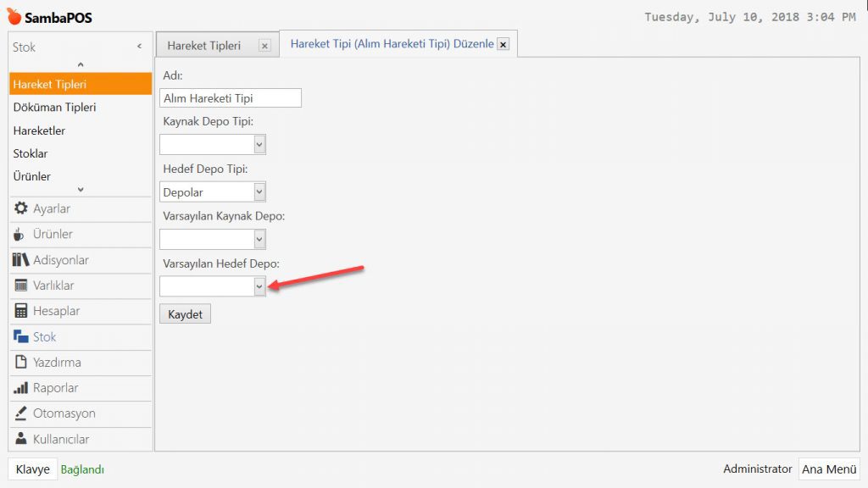Open the Adisyonlar books icon section
The image size is (868, 488).
(x=59, y=260)
